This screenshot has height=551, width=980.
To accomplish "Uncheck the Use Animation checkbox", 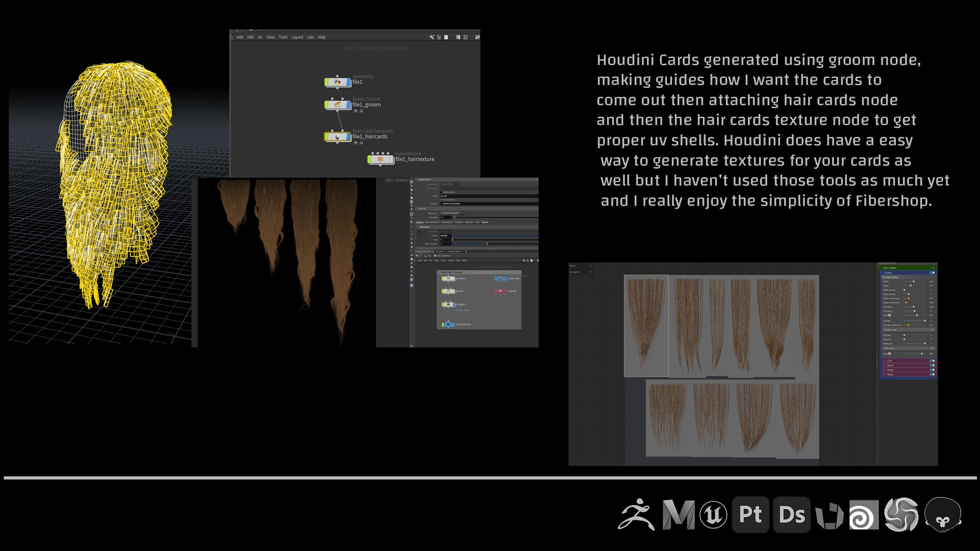I will coord(441,200).
